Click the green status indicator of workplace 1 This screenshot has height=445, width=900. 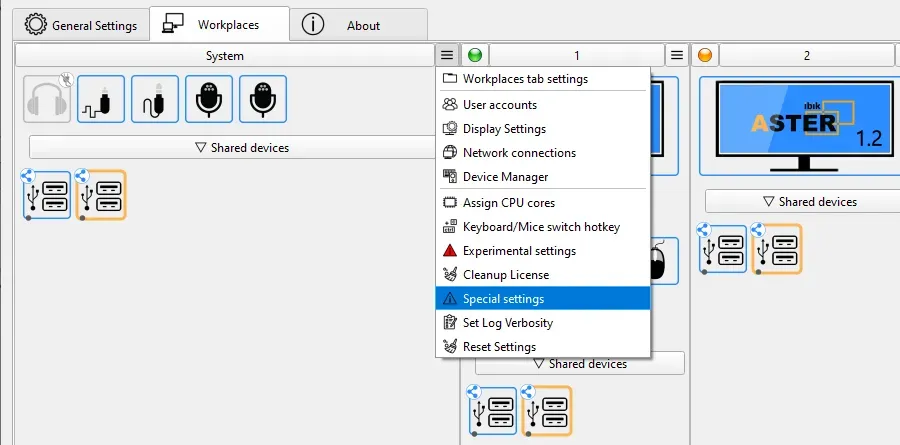tap(475, 56)
